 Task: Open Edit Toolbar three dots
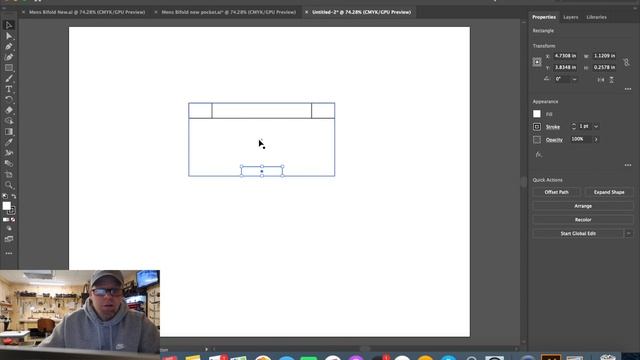pyautogui.click(x=9, y=253)
